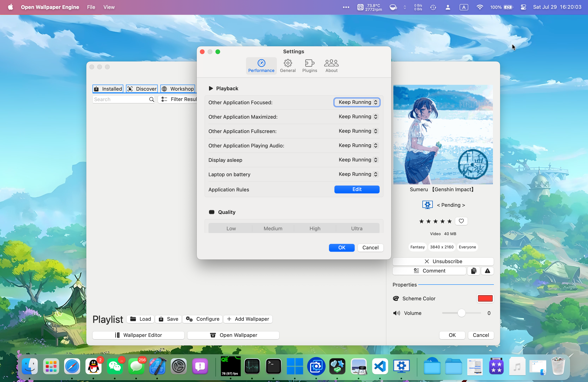The width and height of the screenshot is (588, 382).
Task: Click the heart favorite icon
Action: 461,221
